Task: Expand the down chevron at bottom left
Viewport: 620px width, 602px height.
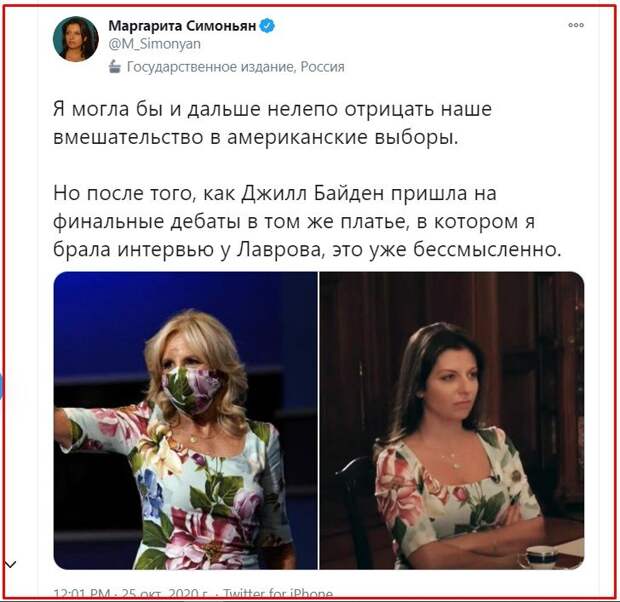Action: pos(10,564)
